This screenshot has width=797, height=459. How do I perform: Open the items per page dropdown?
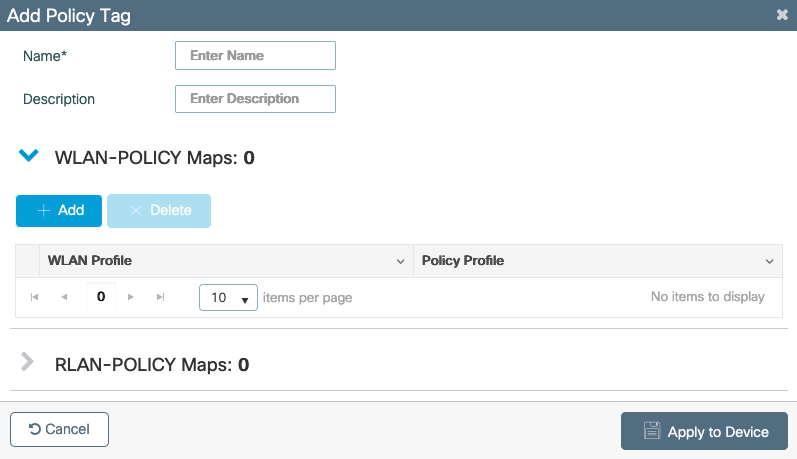pyautogui.click(x=229, y=298)
